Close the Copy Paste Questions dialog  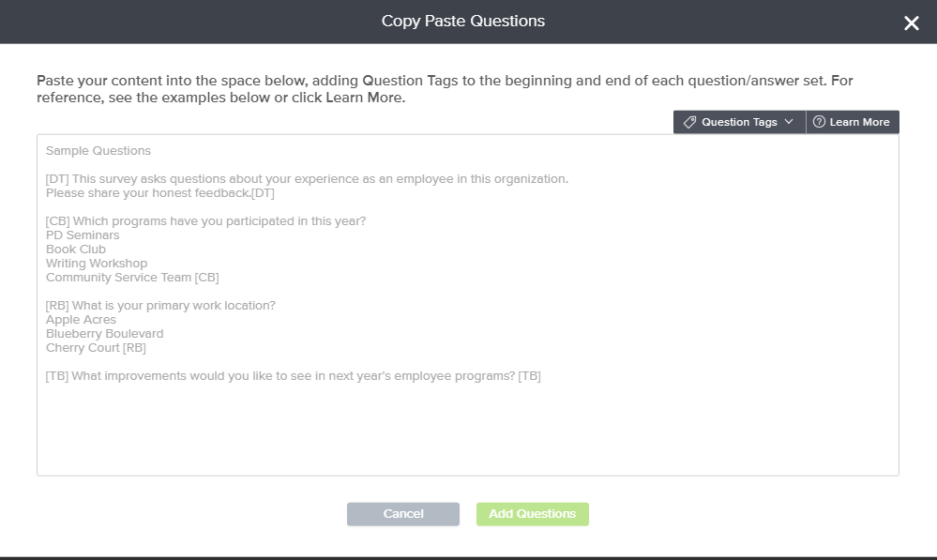click(911, 23)
